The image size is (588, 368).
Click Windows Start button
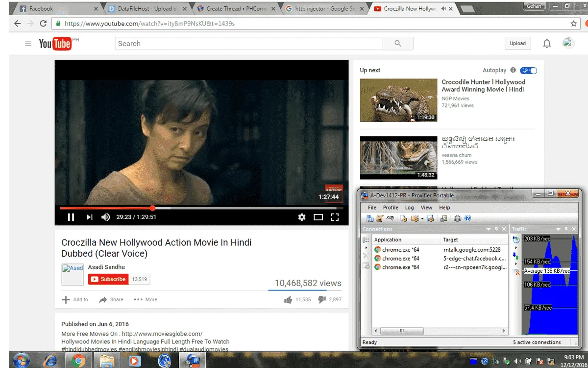point(21,360)
